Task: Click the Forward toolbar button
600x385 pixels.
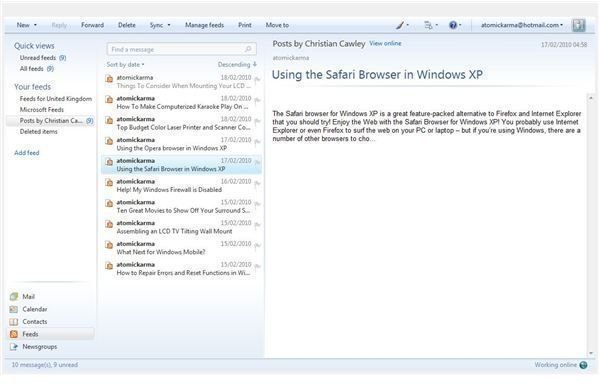Action: tap(93, 25)
